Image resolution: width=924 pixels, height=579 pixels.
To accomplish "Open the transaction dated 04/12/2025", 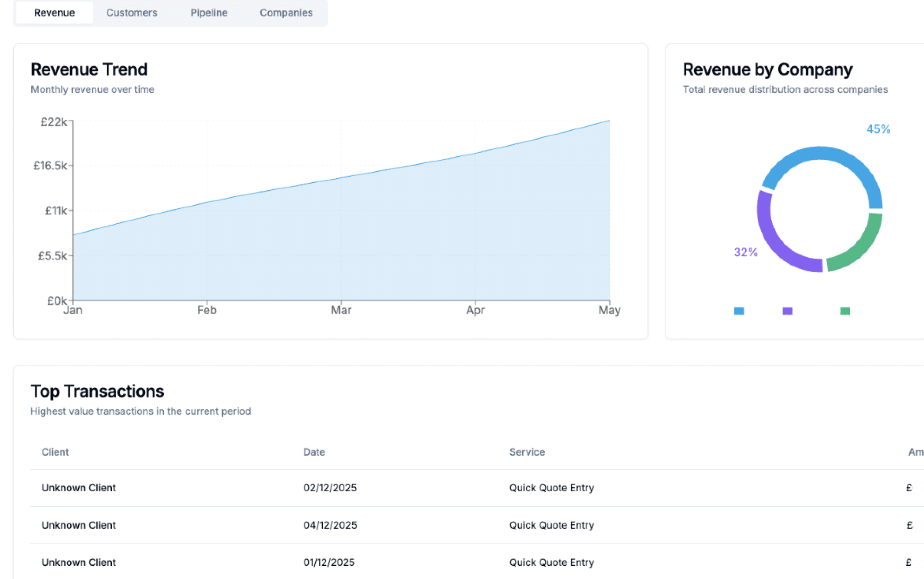I will 477,525.
